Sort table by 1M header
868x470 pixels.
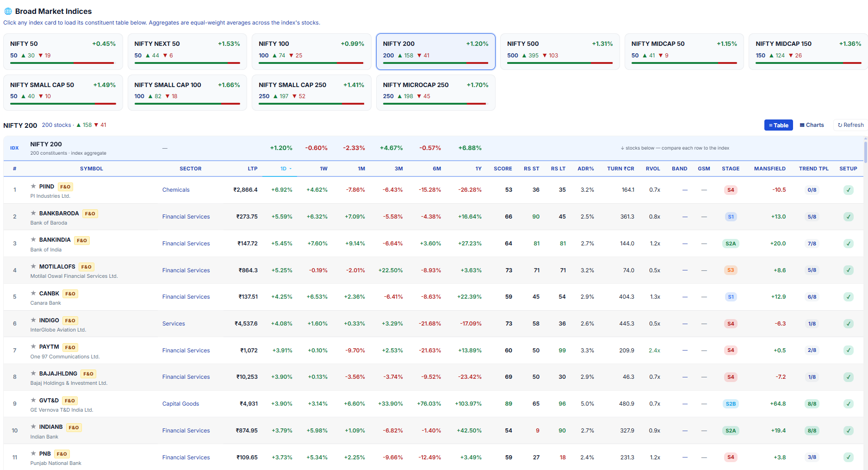(361, 169)
